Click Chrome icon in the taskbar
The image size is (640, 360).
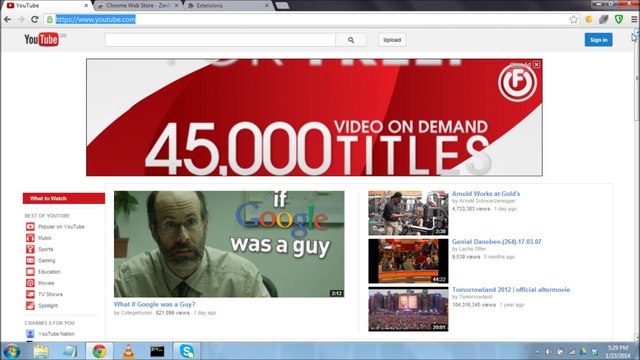99,351
